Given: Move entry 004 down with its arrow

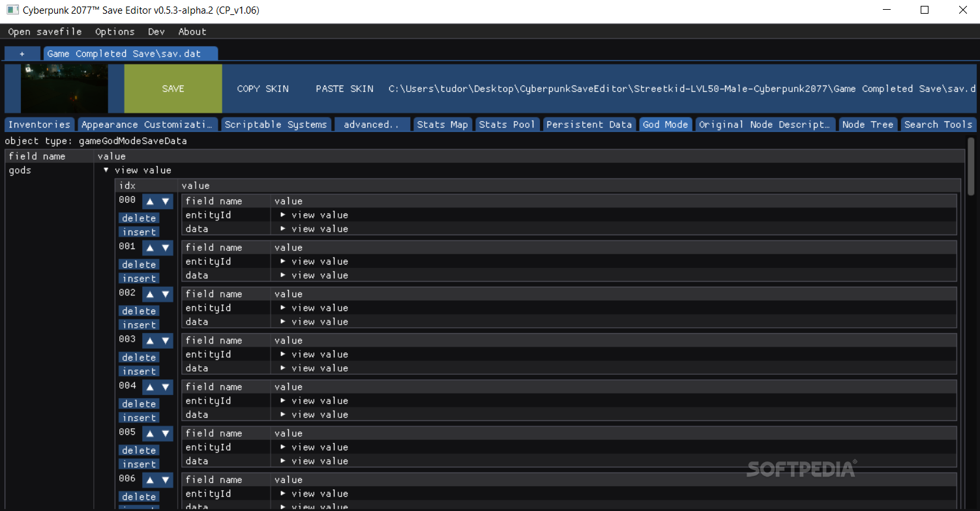Looking at the screenshot, I should pyautogui.click(x=166, y=387).
